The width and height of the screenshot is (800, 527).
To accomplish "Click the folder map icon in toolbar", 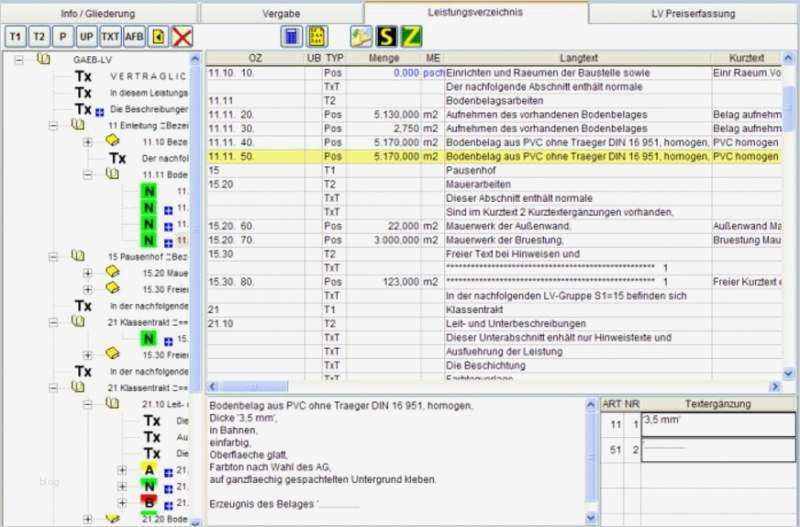I will 361,37.
